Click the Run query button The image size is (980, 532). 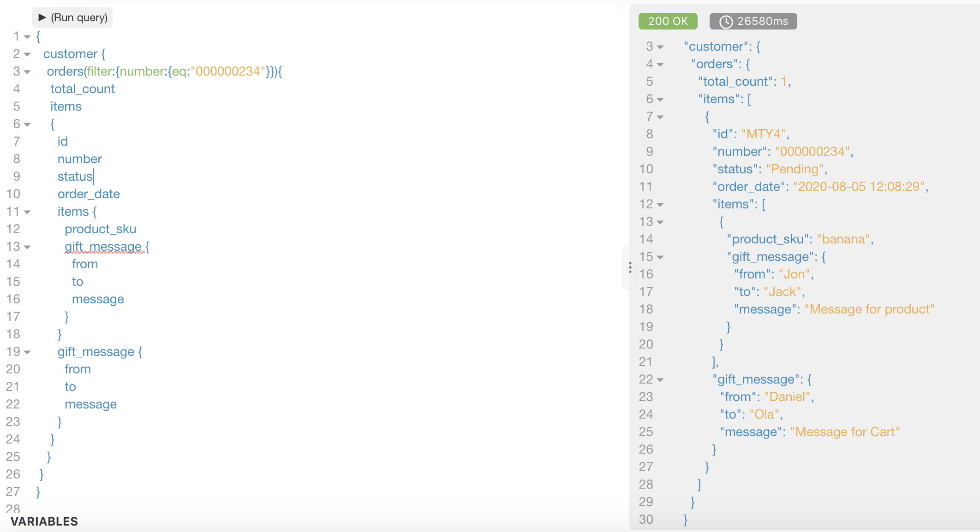pyautogui.click(x=72, y=18)
